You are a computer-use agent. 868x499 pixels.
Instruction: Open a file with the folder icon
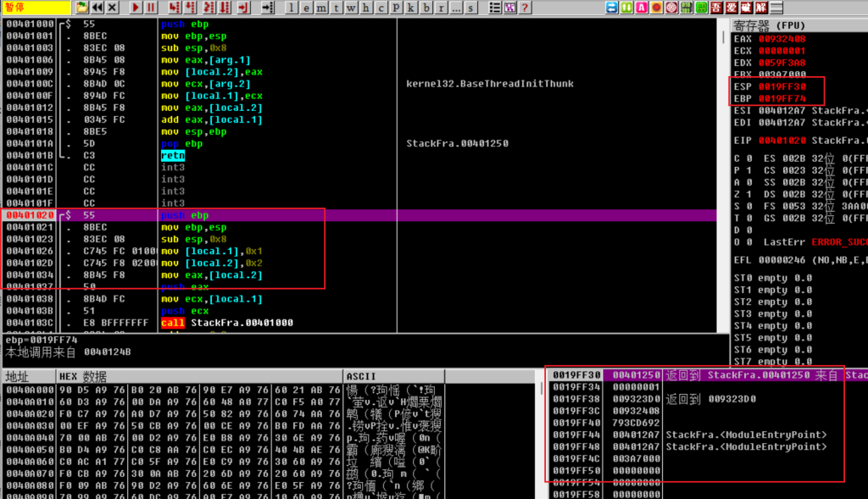coord(81,8)
